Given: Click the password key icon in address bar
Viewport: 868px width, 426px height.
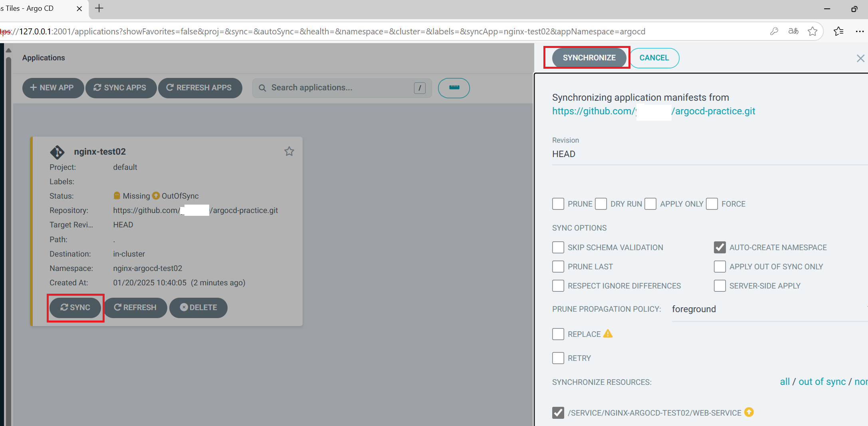Looking at the screenshot, I should click(774, 31).
